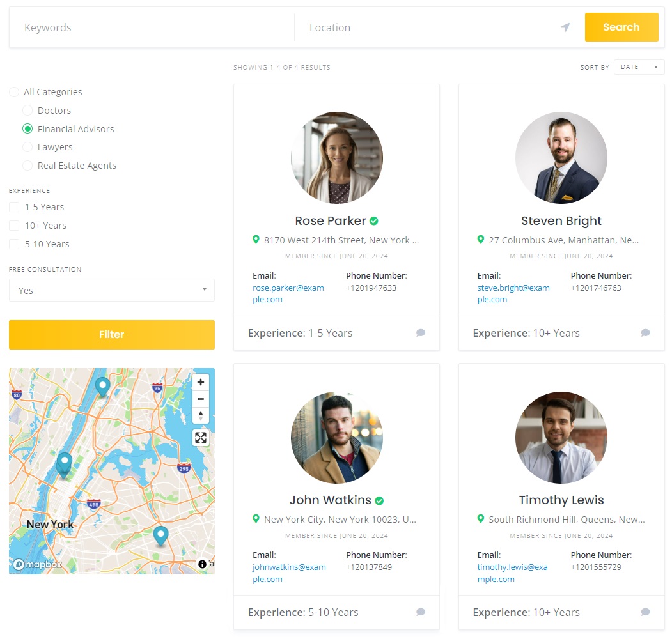Viewport: 672px width, 639px height.
Task: Open the Free Consultation dropdown
Action: point(111,290)
